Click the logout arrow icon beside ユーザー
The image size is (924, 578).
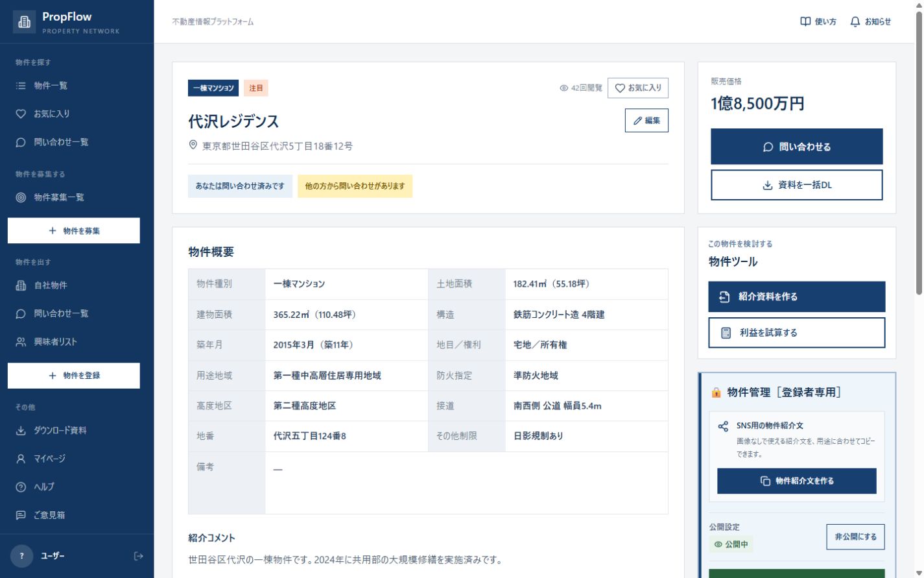(138, 556)
